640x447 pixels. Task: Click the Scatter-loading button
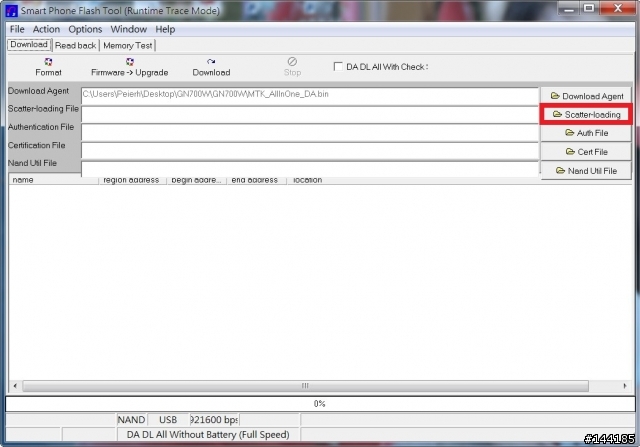586,114
